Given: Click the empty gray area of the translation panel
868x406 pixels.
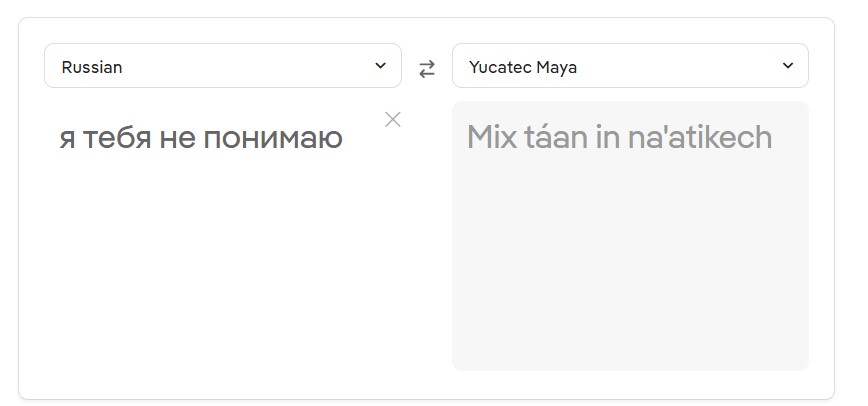Looking at the screenshot, I should point(630,280).
